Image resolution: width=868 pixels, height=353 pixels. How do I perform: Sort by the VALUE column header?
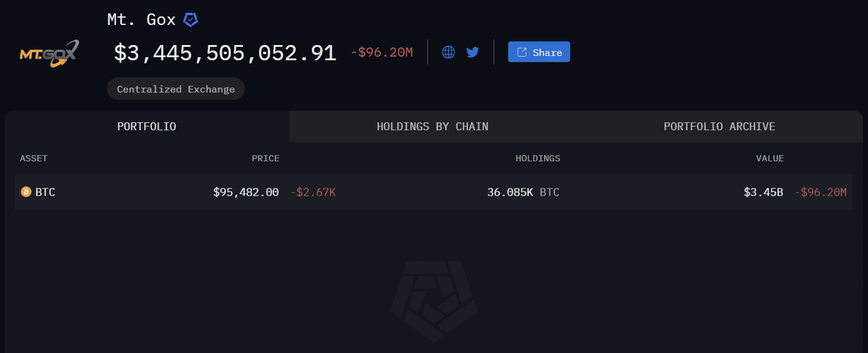click(770, 158)
